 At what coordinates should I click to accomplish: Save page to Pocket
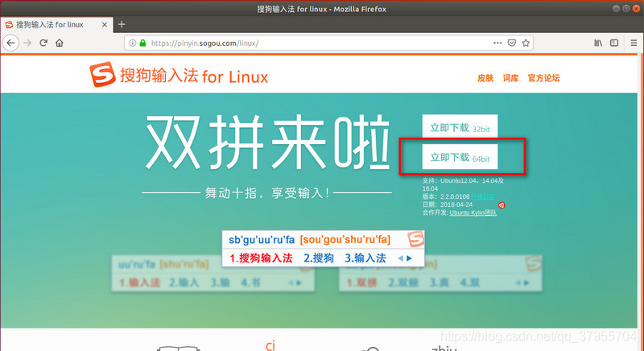pyautogui.click(x=512, y=43)
